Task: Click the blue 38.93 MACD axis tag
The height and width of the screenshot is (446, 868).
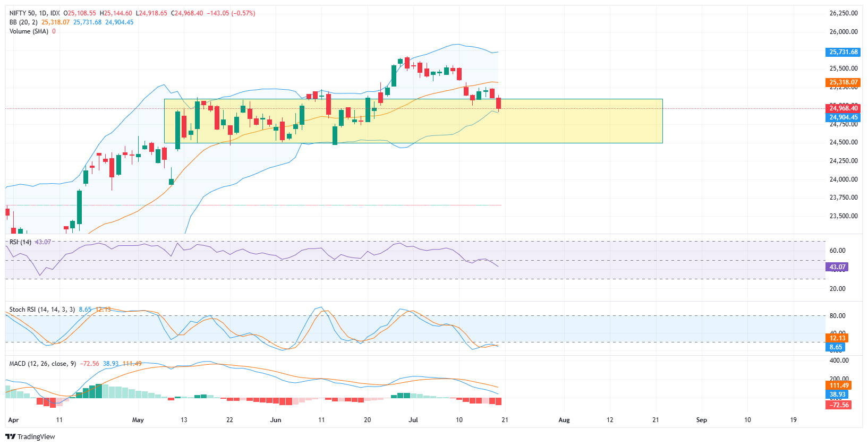Action: tap(837, 394)
